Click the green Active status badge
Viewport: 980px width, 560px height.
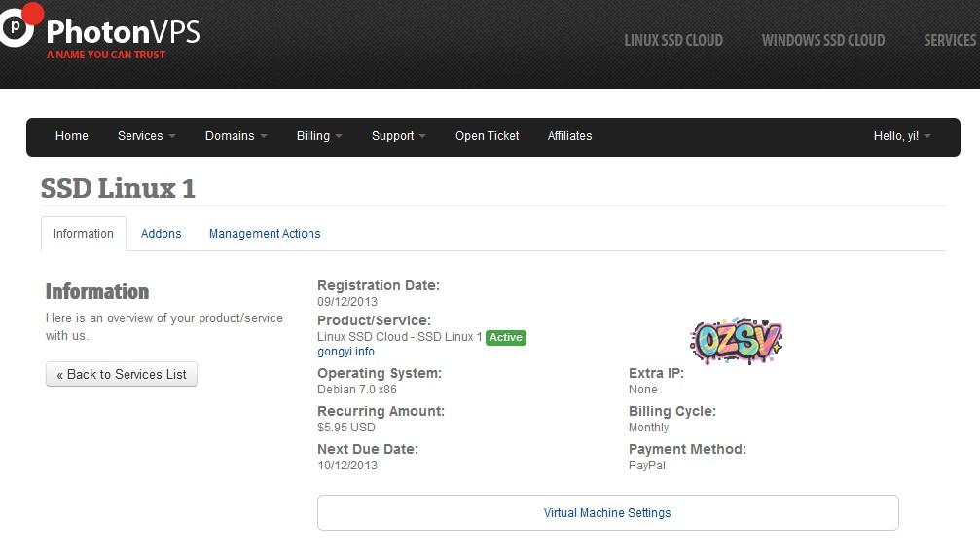(x=505, y=337)
